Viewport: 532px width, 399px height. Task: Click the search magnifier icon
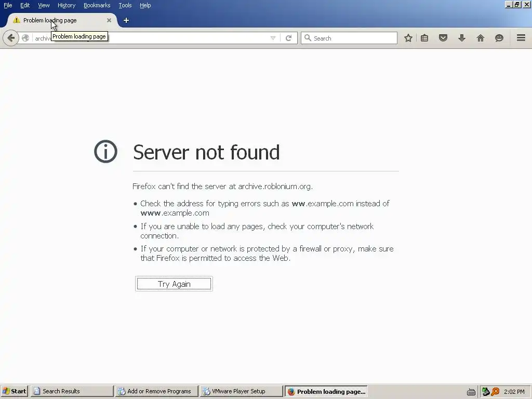(x=308, y=38)
